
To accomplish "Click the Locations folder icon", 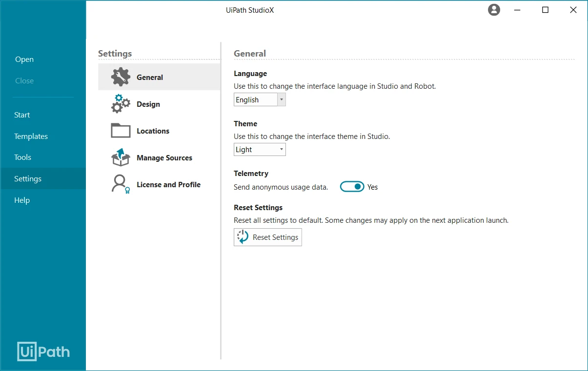I will 121,131.
